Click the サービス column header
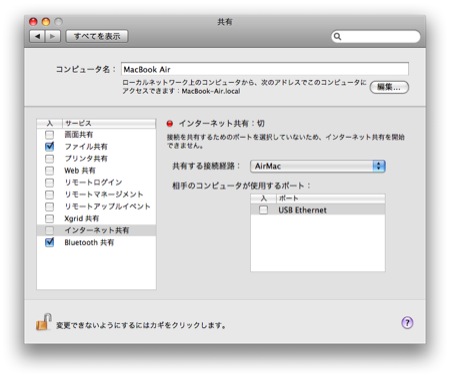 click(109, 123)
